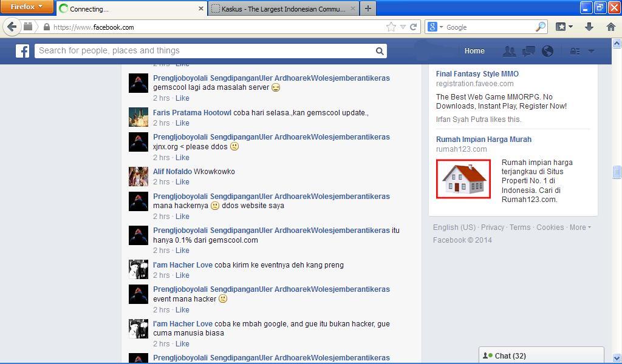Switch to the Kaskus tab
This screenshot has width=622, height=364.
click(283, 8)
